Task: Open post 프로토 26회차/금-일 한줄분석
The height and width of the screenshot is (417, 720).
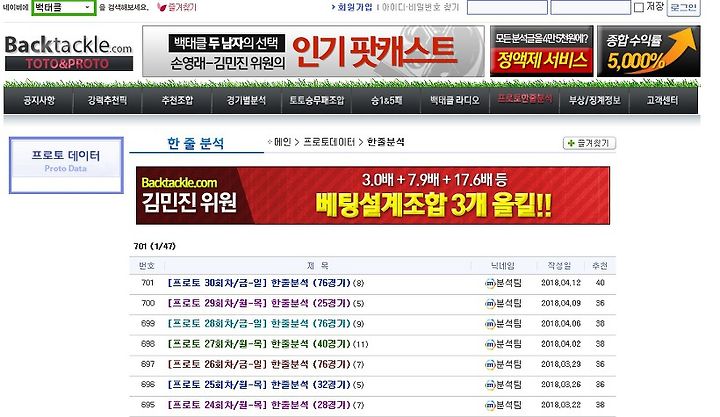Action: 259,364
